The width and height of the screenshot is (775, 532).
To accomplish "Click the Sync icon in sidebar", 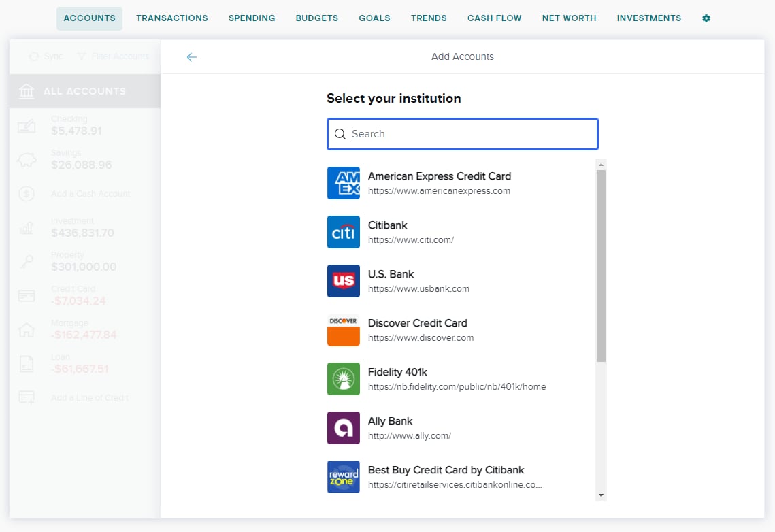I will (x=33, y=57).
